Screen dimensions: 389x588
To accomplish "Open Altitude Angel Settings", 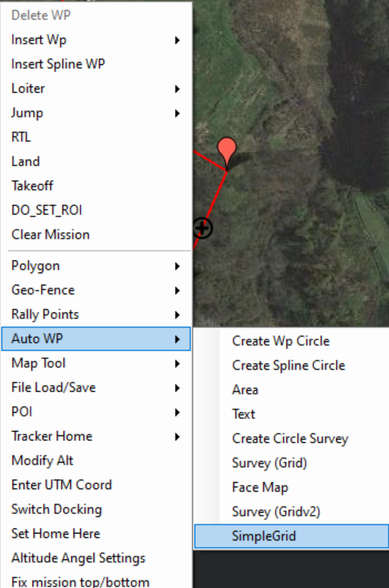I will (x=78, y=558).
